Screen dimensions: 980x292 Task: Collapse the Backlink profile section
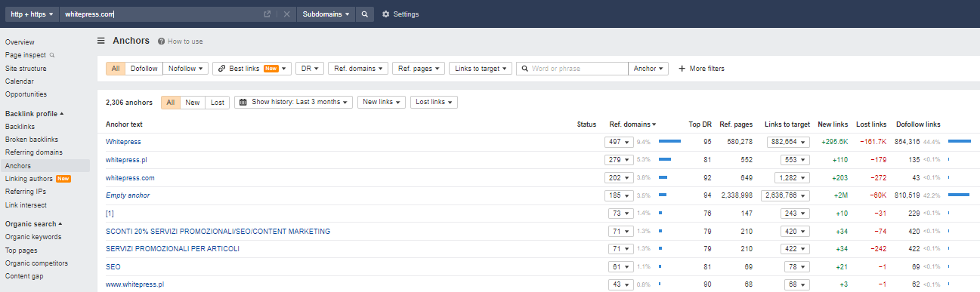(x=35, y=113)
